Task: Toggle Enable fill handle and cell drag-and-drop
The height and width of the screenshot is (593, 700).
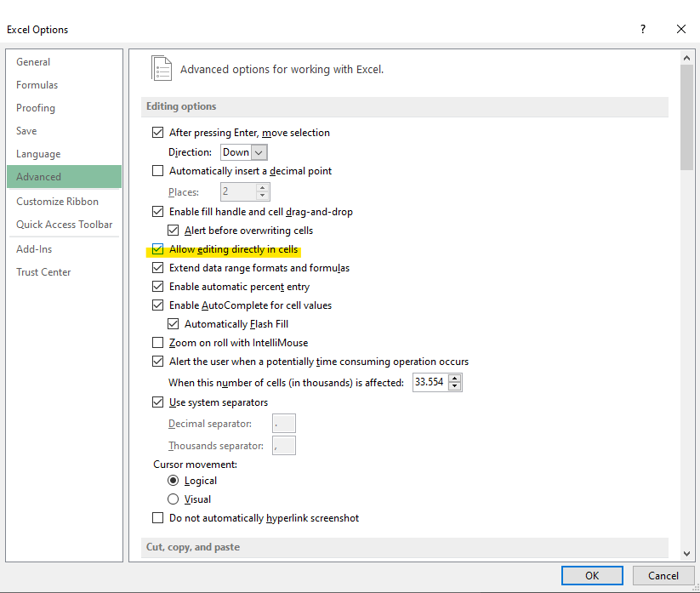Action: pyautogui.click(x=157, y=212)
